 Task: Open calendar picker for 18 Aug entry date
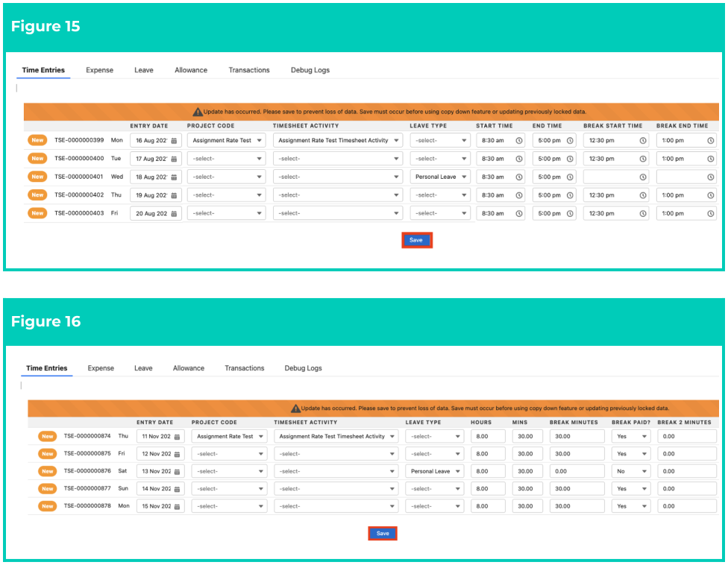[x=174, y=177]
